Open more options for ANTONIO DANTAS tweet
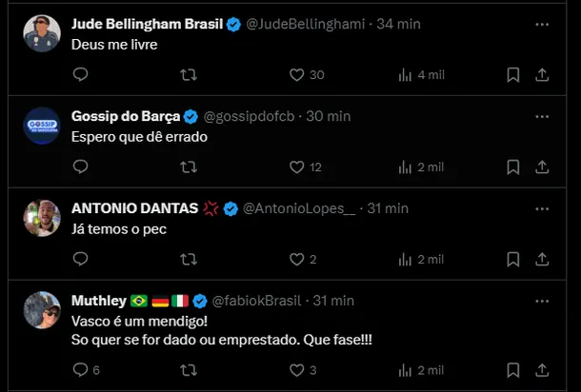 pyautogui.click(x=542, y=208)
